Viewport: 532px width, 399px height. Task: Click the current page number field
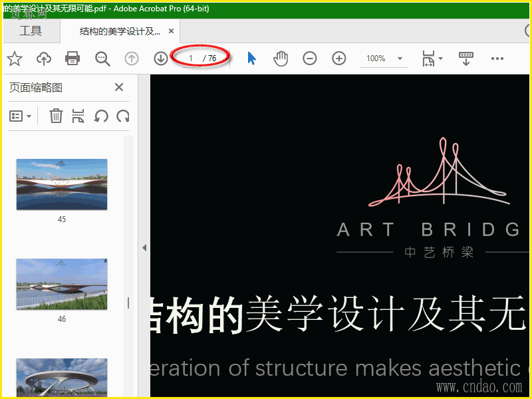[191, 59]
